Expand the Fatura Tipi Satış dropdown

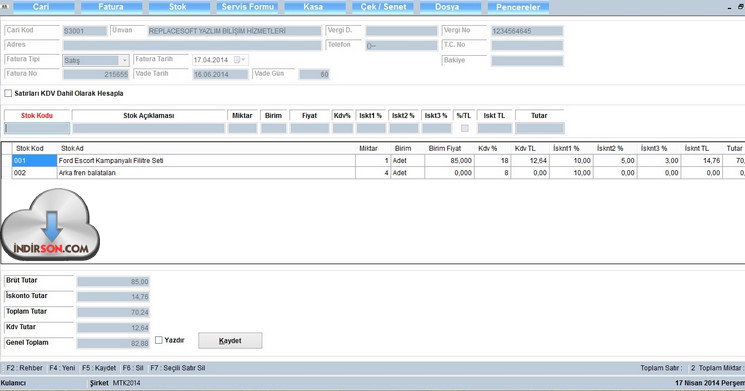pos(124,60)
